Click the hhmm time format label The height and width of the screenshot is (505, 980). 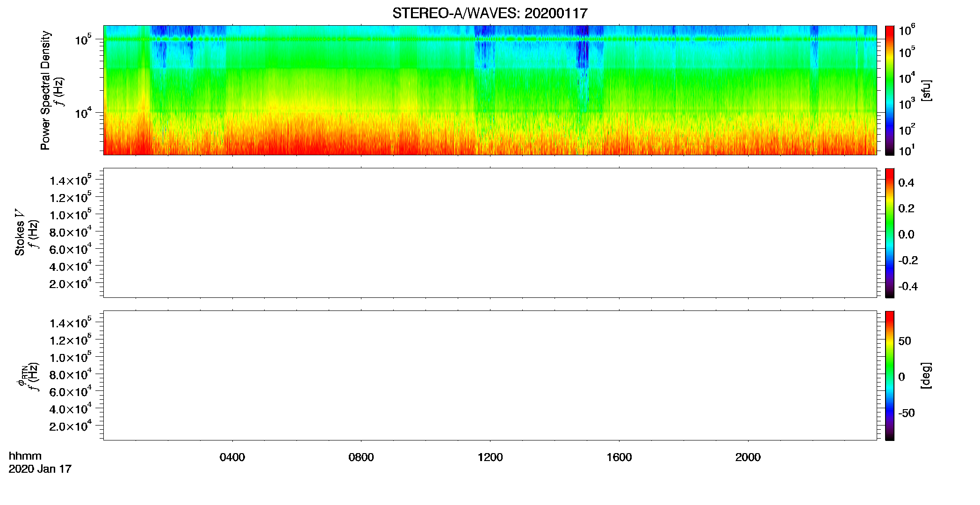pos(25,456)
